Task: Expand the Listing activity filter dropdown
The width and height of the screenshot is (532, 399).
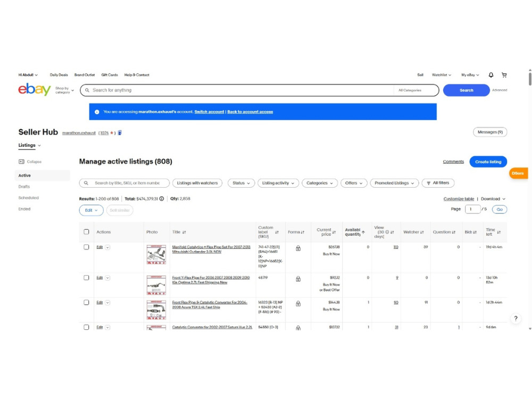Action: (278, 183)
